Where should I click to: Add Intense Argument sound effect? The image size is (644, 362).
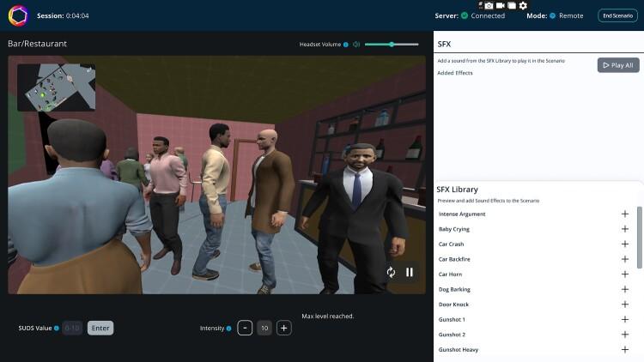click(x=624, y=214)
